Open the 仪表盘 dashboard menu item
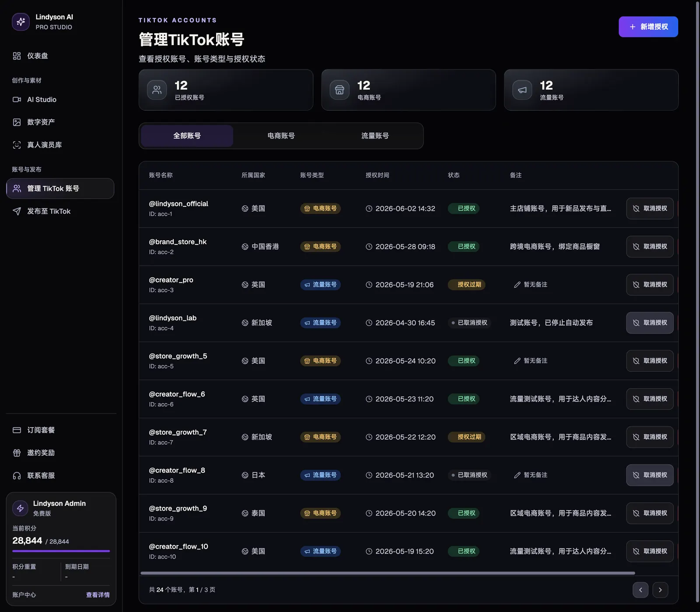The height and width of the screenshot is (612, 700). [60, 56]
